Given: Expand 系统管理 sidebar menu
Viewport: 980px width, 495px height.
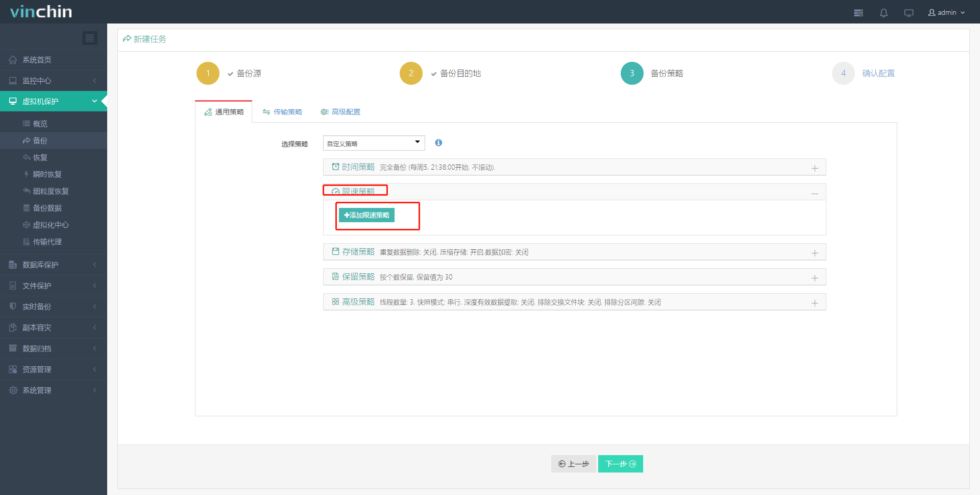Looking at the screenshot, I should (x=54, y=390).
